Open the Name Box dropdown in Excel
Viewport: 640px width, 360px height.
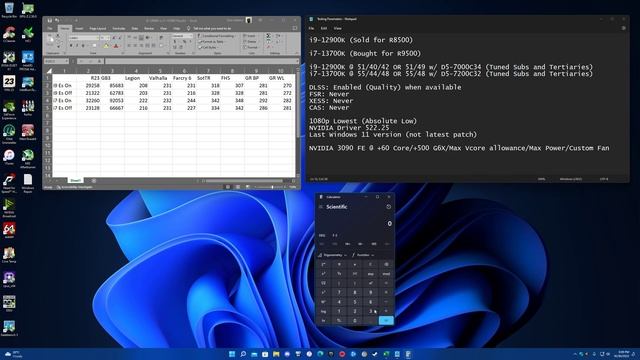click(x=66, y=61)
